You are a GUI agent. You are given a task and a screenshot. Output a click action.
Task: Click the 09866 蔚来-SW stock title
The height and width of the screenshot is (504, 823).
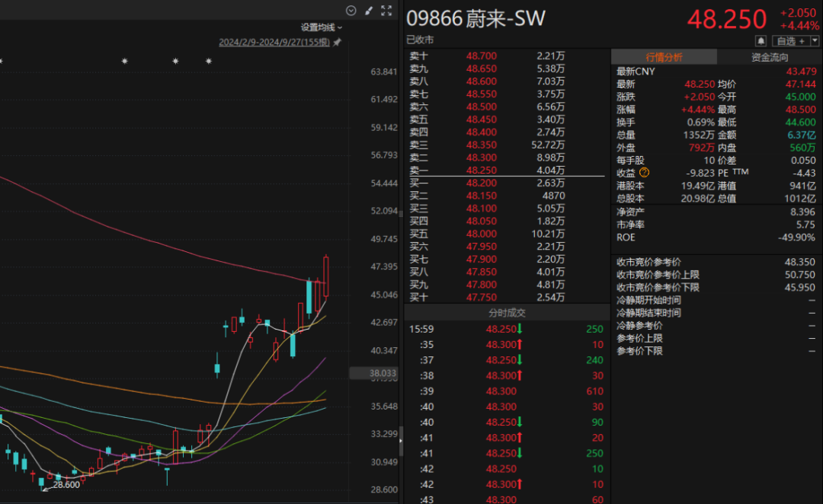pyautogui.click(x=476, y=19)
